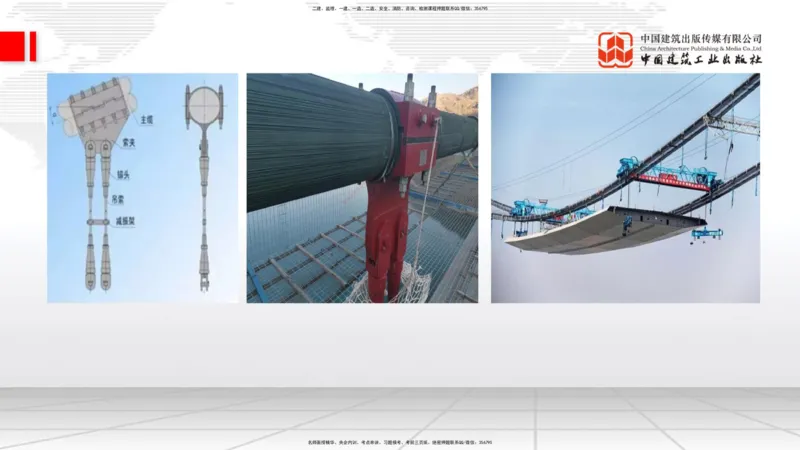The image size is (800, 450).
Task: Click the 中国建筑工业出版社 calligraphy text
Action: tap(701, 60)
